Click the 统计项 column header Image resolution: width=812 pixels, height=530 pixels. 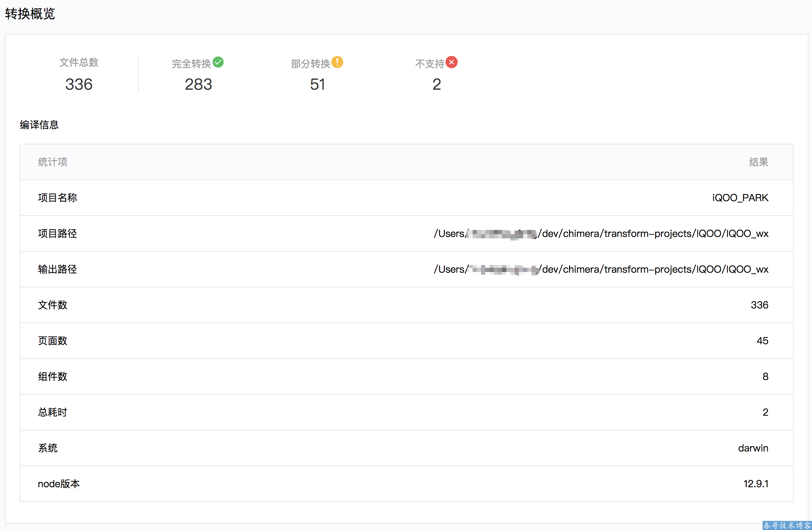point(53,162)
